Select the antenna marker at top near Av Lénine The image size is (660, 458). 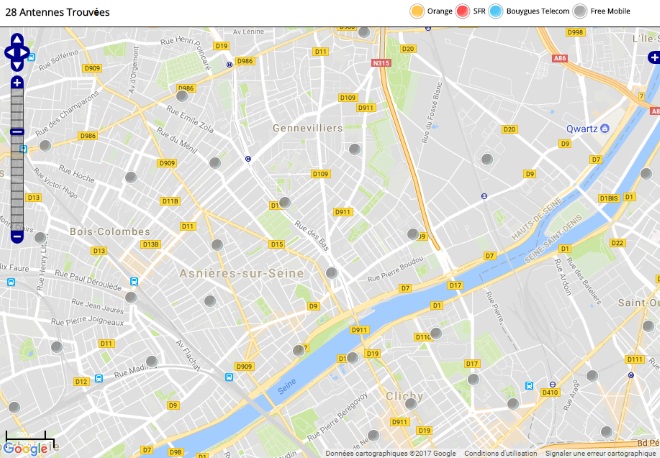coord(364,32)
